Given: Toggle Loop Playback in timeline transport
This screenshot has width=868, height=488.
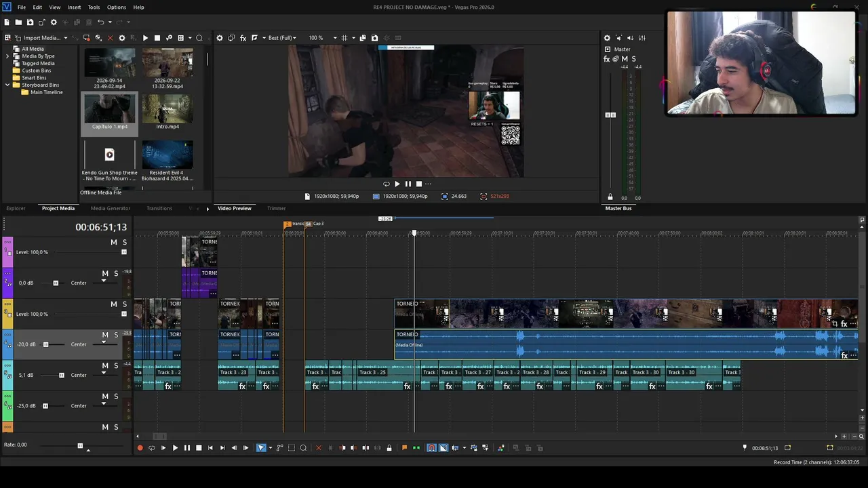Looking at the screenshot, I should pos(152,448).
